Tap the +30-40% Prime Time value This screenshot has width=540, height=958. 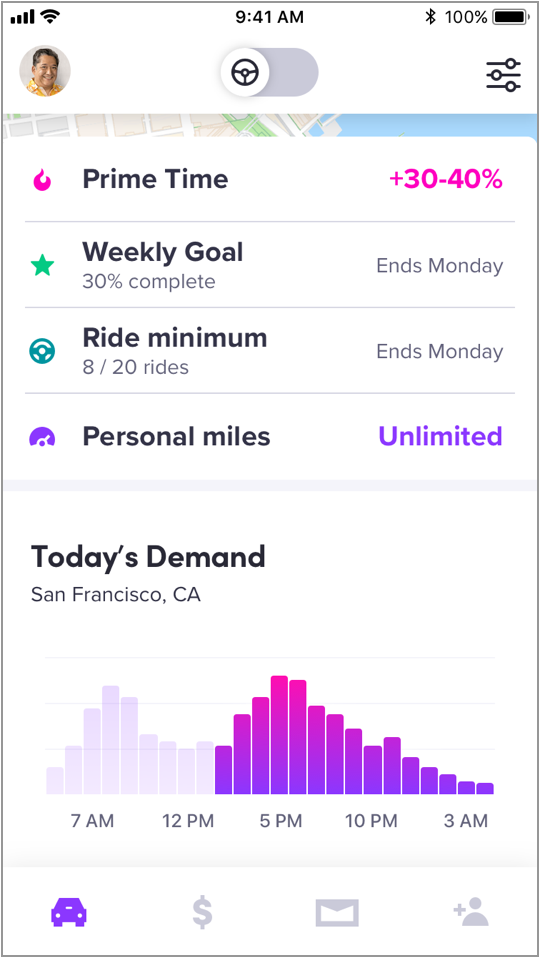[446, 180]
